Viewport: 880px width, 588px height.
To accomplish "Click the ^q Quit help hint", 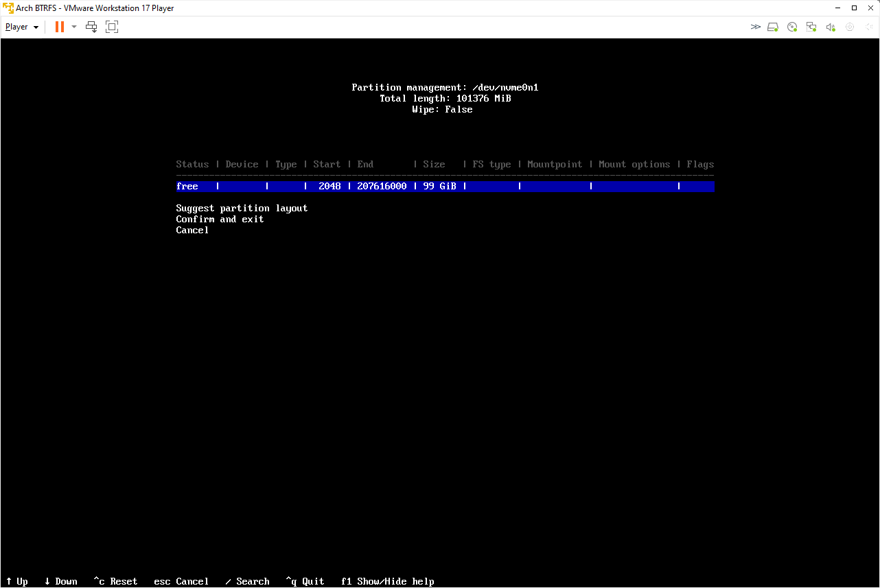I will pos(305,581).
